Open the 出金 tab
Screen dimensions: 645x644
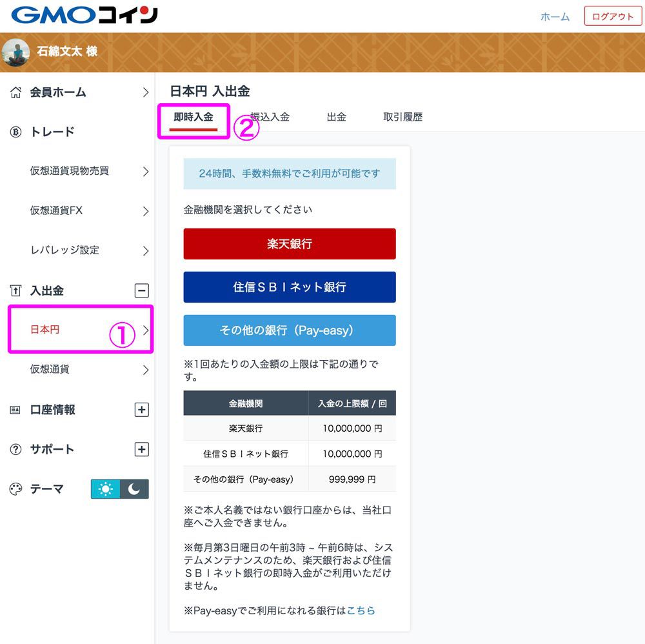(337, 117)
